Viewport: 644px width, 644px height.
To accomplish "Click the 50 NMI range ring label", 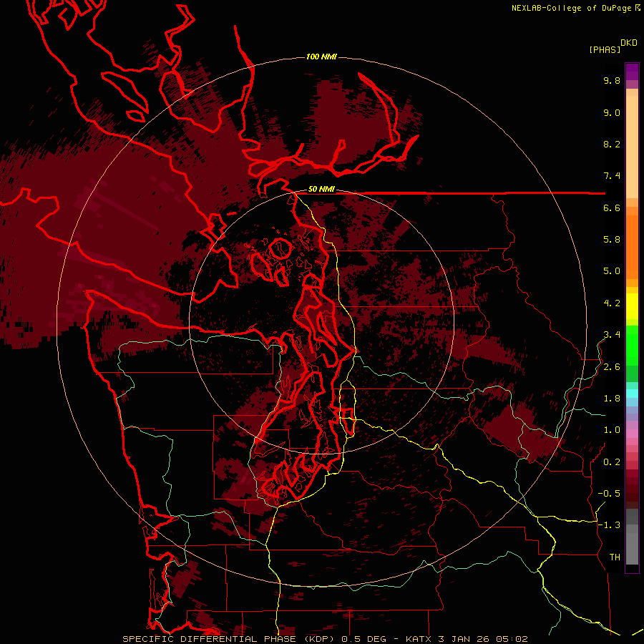I will pos(321,190).
